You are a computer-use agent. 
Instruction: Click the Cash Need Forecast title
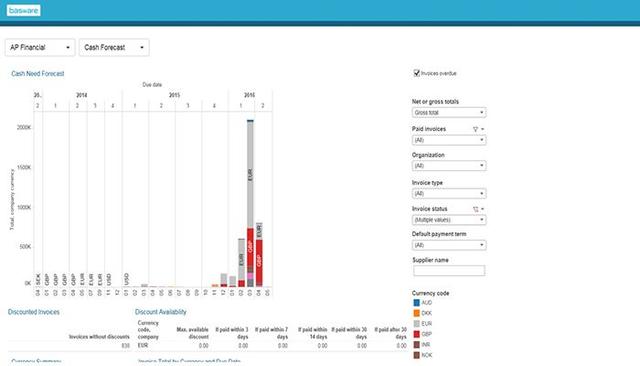point(38,73)
